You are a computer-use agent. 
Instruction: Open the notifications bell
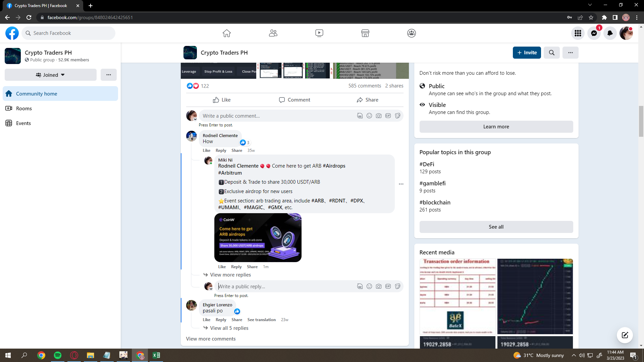tap(610, 33)
